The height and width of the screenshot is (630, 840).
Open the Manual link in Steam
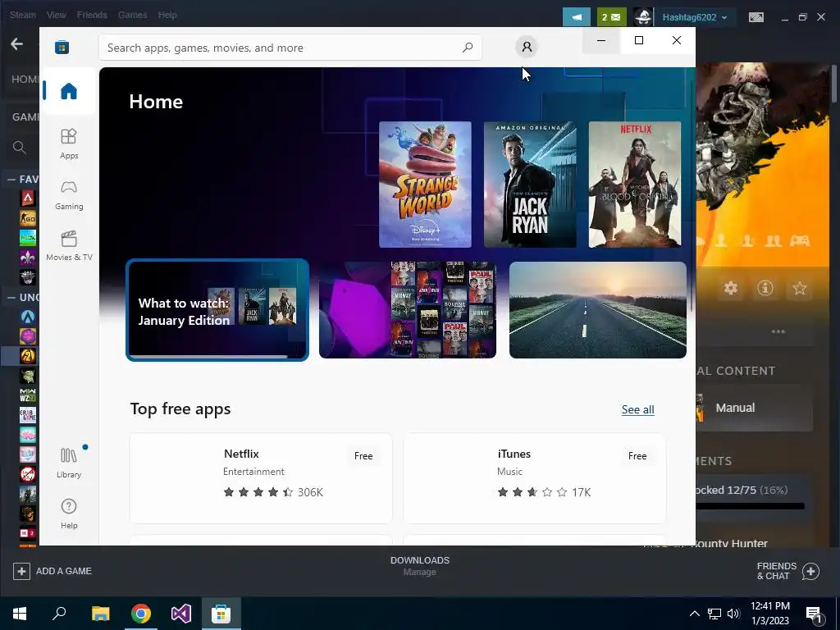(x=735, y=408)
